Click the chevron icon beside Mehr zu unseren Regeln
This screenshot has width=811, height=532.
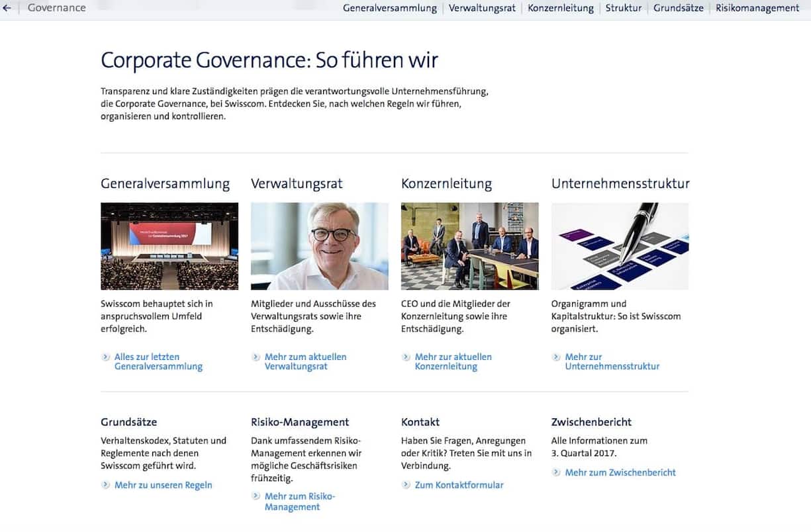point(106,484)
